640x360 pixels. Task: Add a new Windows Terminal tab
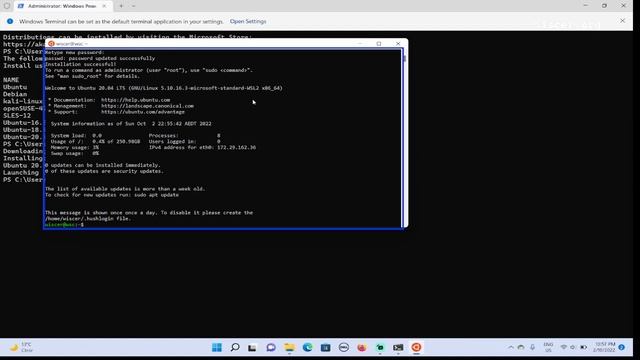click(x=121, y=6)
